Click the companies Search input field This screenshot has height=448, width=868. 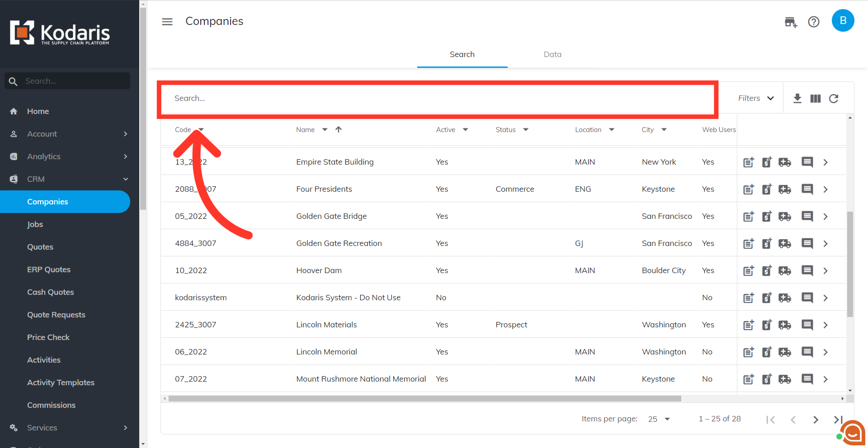coord(437,99)
